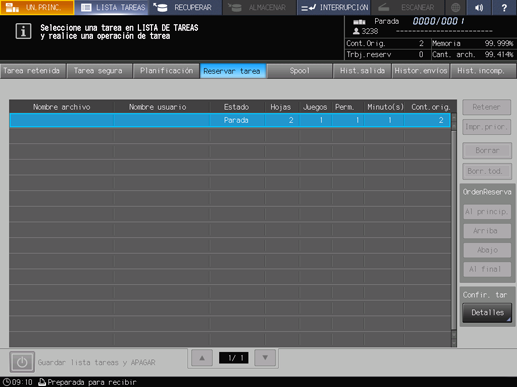The width and height of the screenshot is (517, 387).
Task: Move job up with Arriba button
Action: coord(487,231)
